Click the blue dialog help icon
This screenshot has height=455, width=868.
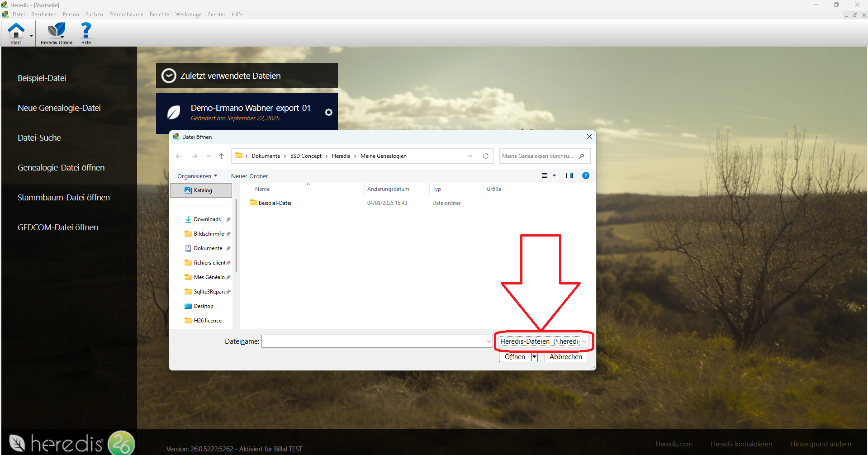(586, 175)
